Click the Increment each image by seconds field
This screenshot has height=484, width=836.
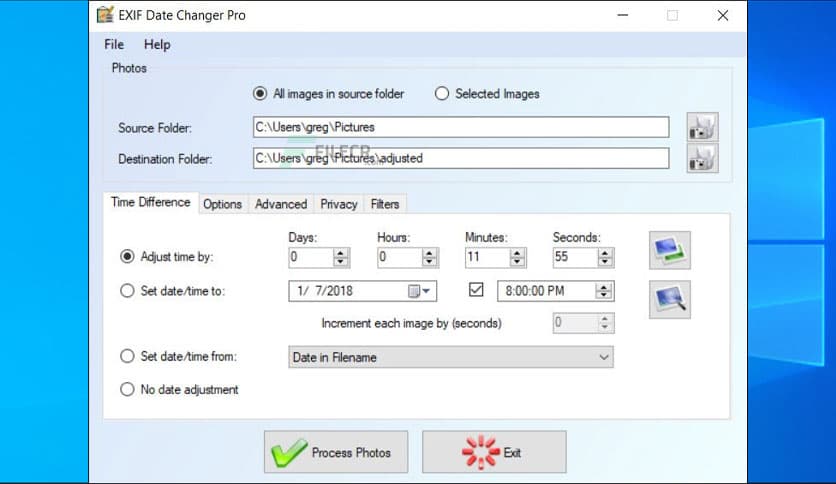(583, 322)
